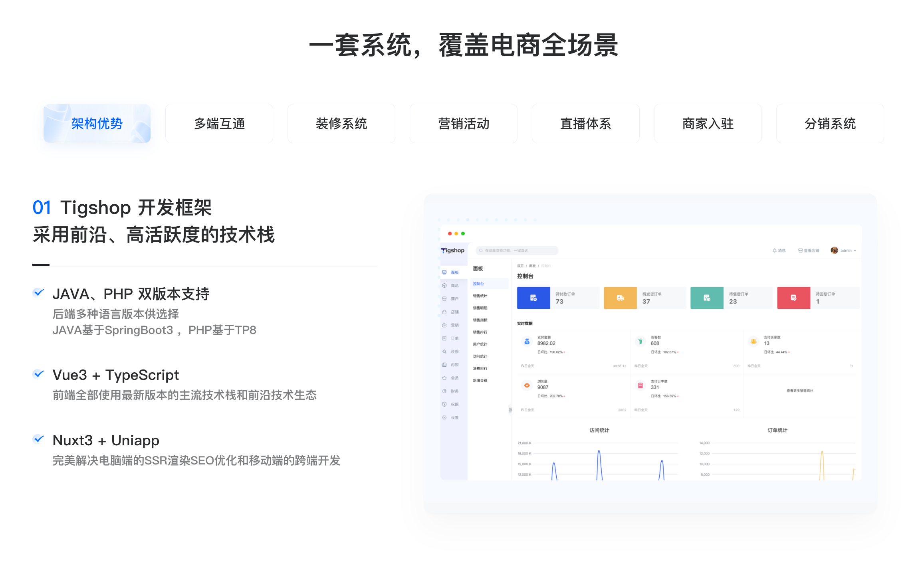
Task: Open the 营销活动 tab
Action: (x=464, y=124)
